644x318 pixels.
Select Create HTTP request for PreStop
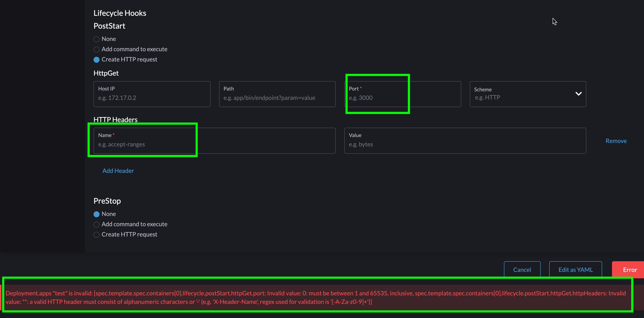click(x=96, y=235)
